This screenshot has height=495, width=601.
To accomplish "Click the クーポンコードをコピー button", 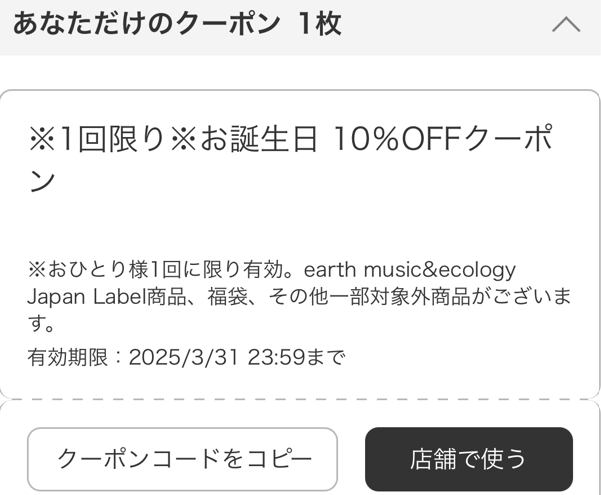I will tap(182, 459).
